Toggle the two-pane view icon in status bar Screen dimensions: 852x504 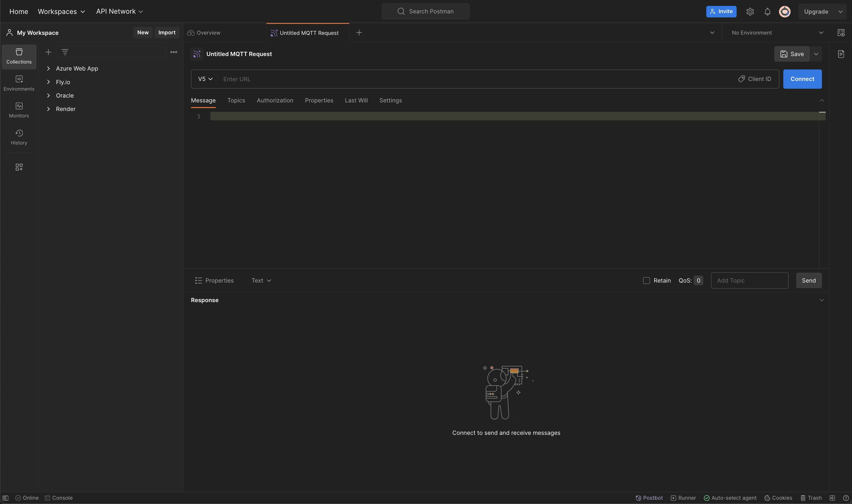832,498
